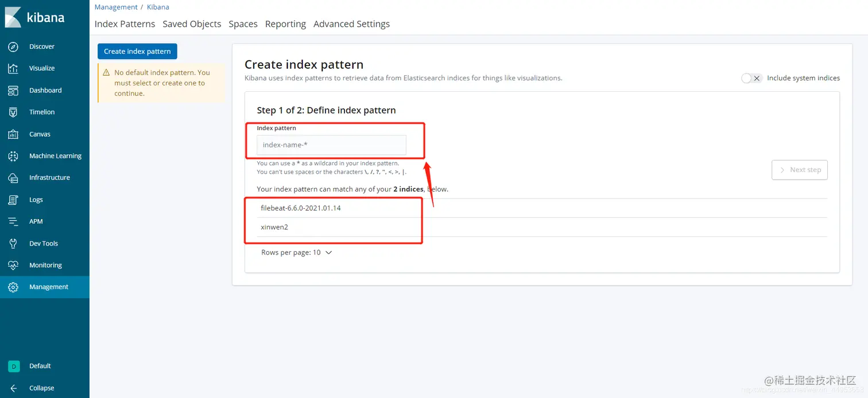Viewport: 868px width, 398px height.
Task: Open Rows per page dropdown
Action: tap(297, 252)
